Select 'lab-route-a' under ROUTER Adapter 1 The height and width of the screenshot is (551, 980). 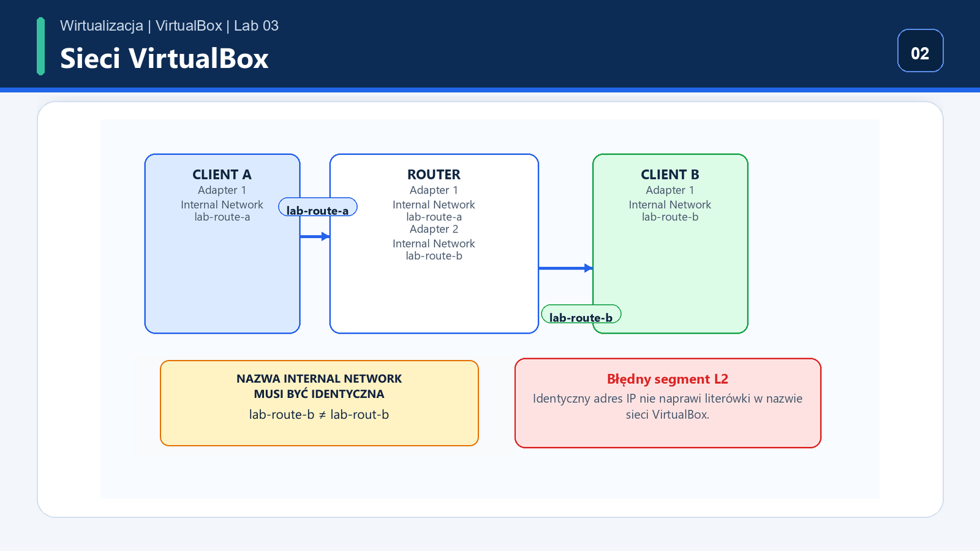click(434, 217)
